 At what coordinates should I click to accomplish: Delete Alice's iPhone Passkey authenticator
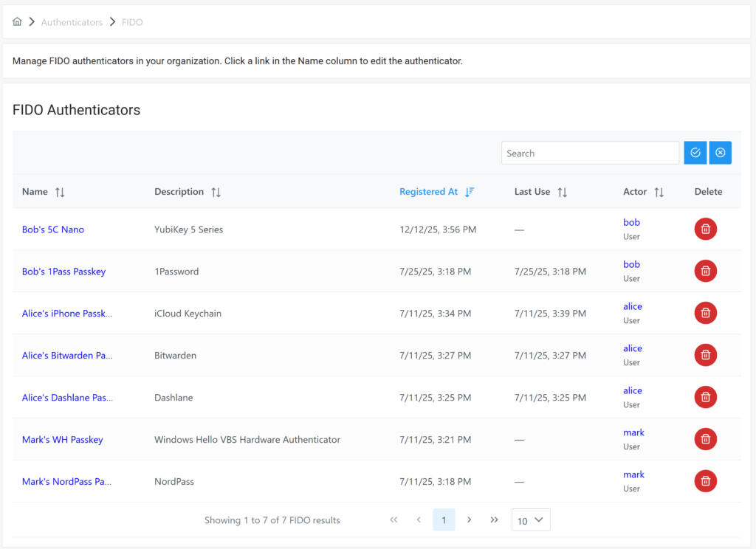click(x=705, y=313)
